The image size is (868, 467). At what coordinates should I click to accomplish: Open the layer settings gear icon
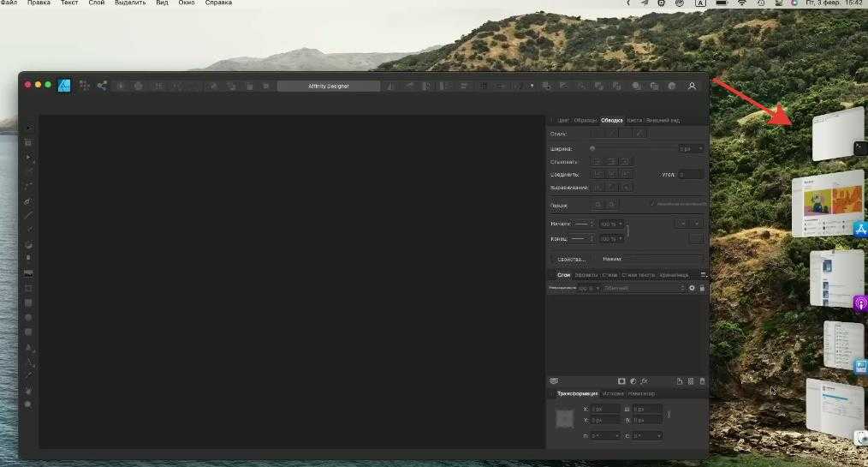point(692,288)
